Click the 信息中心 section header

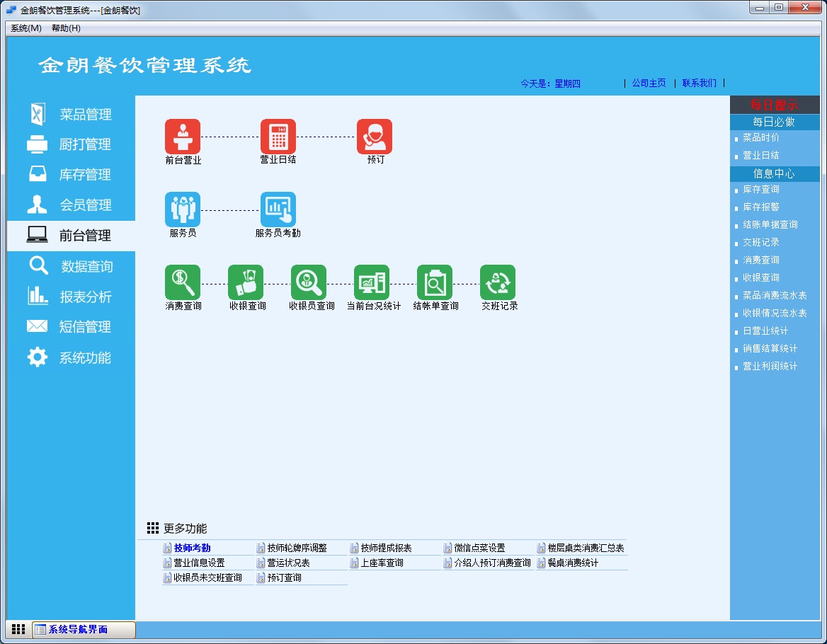click(775, 173)
